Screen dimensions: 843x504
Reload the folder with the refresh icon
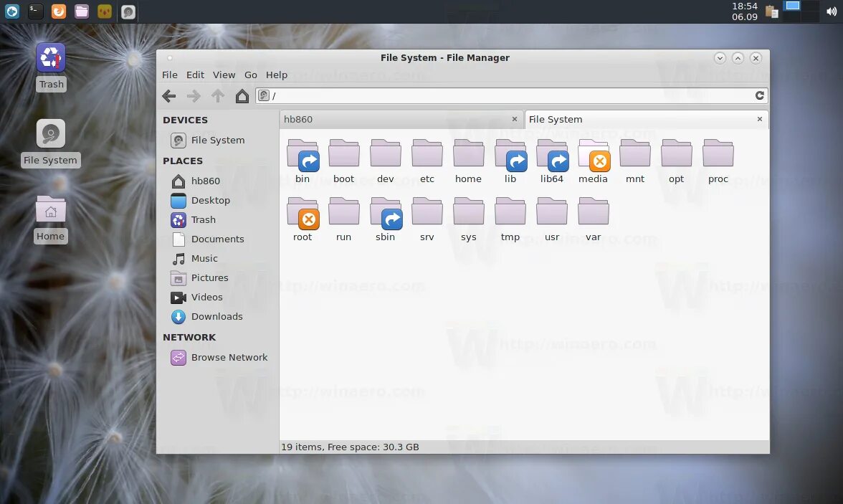[760, 95]
